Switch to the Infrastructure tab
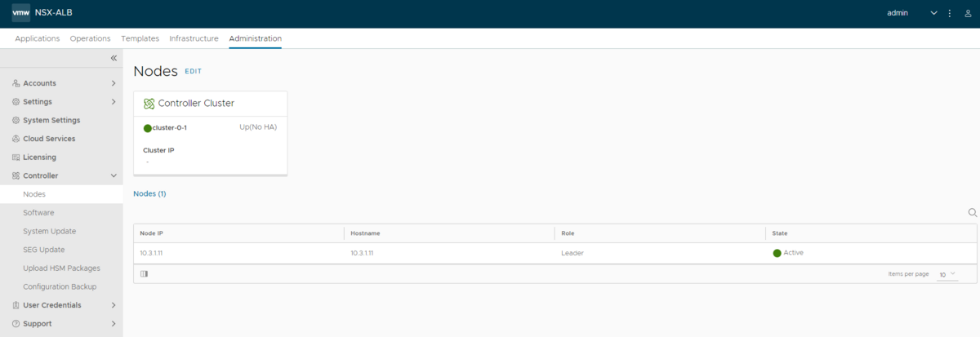The width and height of the screenshot is (980, 337). 194,38
